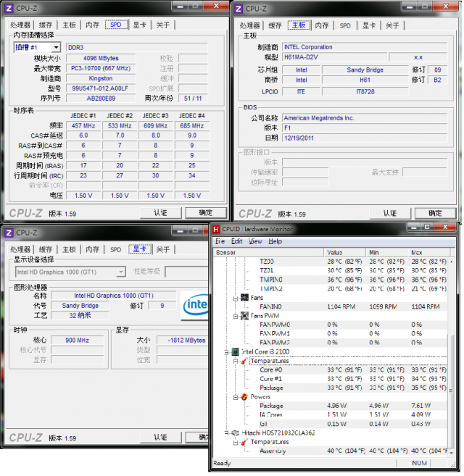This screenshot has height=476, width=464.
Task: Click the American Megatrends Inc. BIOS field
Action: click(x=365, y=118)
